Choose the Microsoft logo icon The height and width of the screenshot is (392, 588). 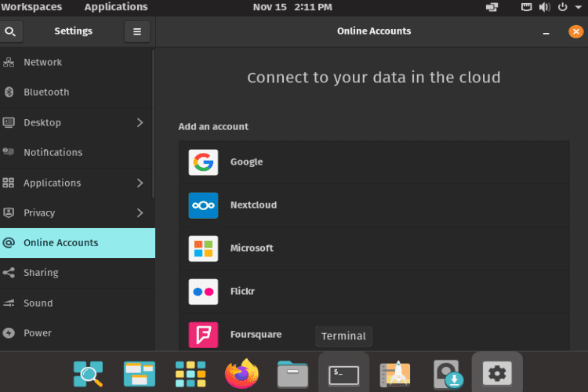pyautogui.click(x=203, y=249)
